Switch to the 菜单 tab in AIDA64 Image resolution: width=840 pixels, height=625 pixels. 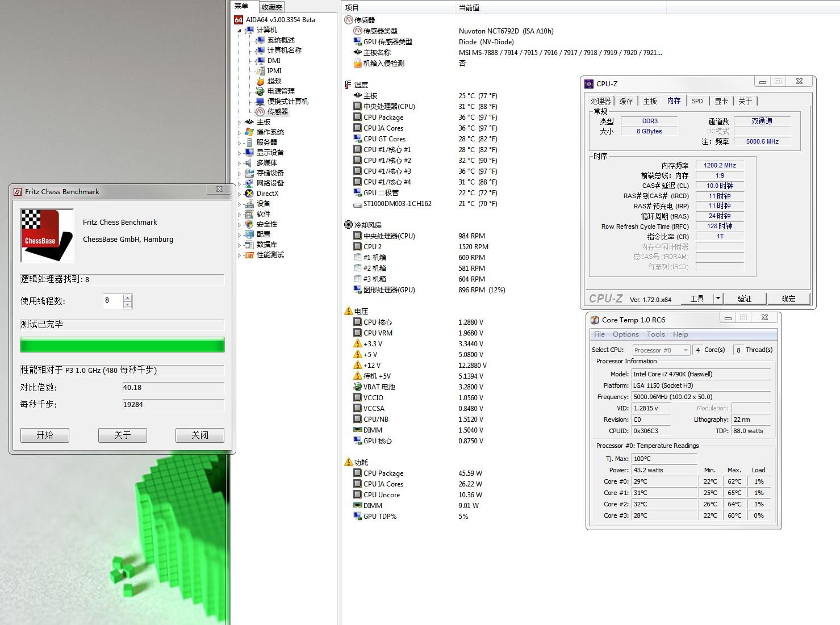(241, 6)
